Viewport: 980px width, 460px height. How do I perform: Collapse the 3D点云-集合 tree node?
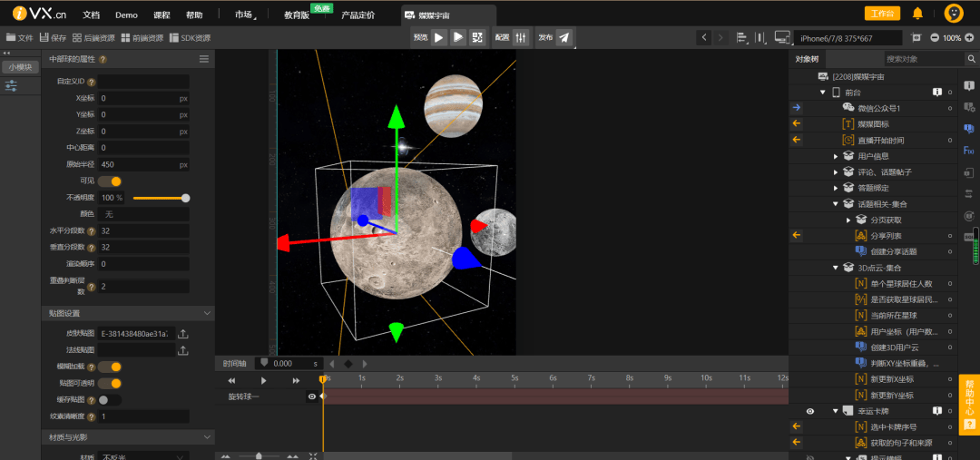click(x=836, y=268)
